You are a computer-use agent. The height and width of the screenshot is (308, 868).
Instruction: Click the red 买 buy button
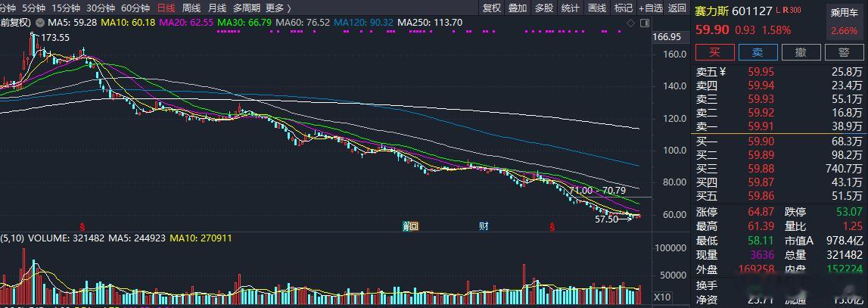pyautogui.click(x=714, y=52)
